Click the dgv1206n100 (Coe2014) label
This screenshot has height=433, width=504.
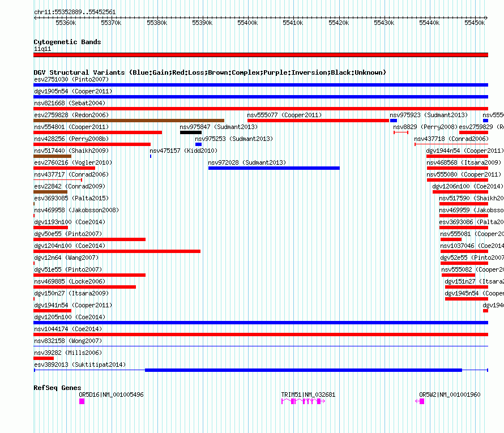pos(468,186)
